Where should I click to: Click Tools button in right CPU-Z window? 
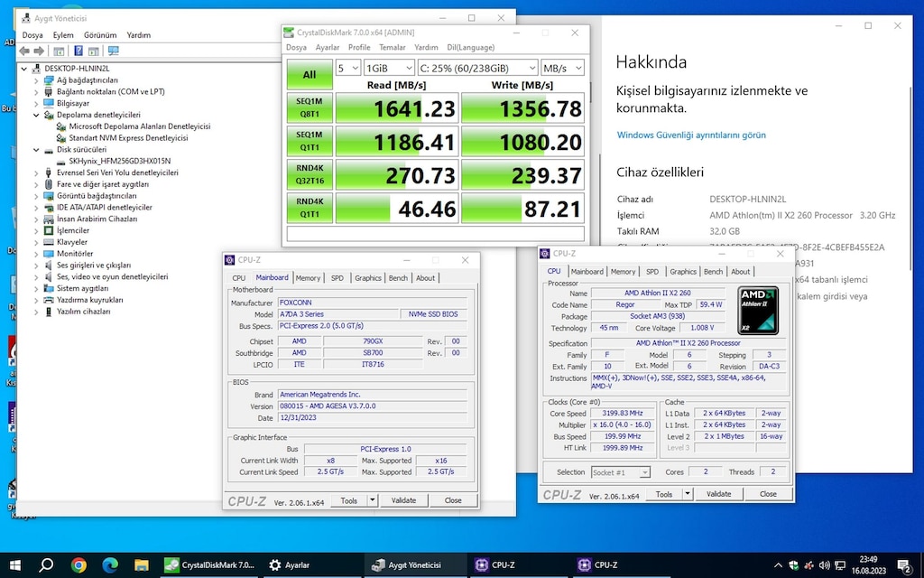coord(664,494)
